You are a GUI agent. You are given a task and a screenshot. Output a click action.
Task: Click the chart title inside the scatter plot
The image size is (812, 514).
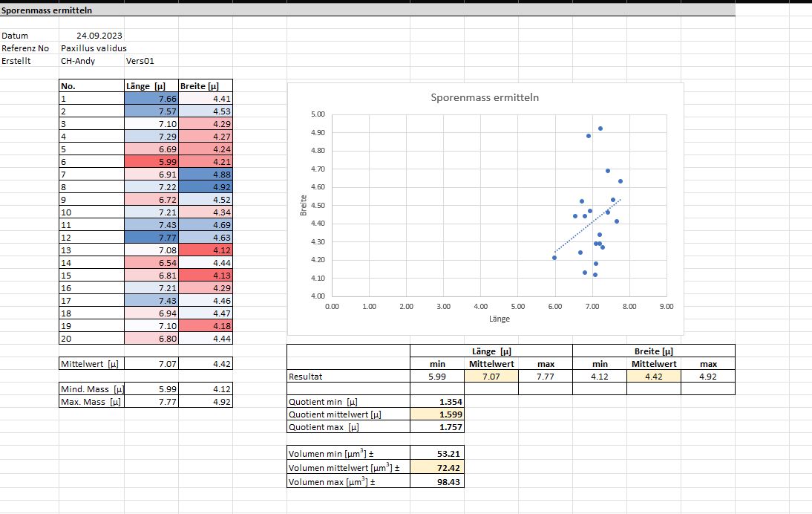pyautogui.click(x=485, y=98)
